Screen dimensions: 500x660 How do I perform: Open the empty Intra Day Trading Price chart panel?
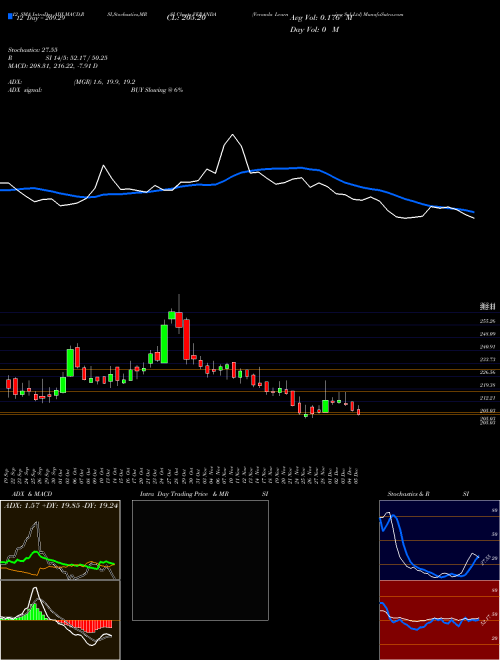coord(200,560)
